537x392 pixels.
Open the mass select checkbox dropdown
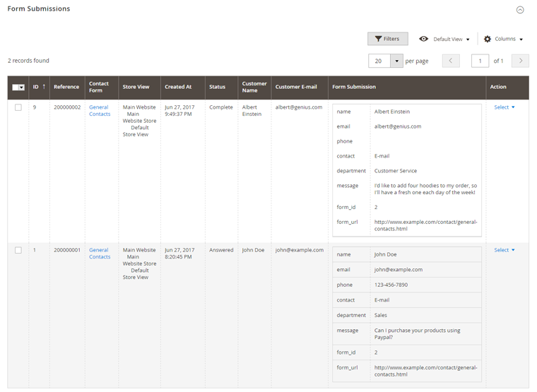click(x=18, y=88)
